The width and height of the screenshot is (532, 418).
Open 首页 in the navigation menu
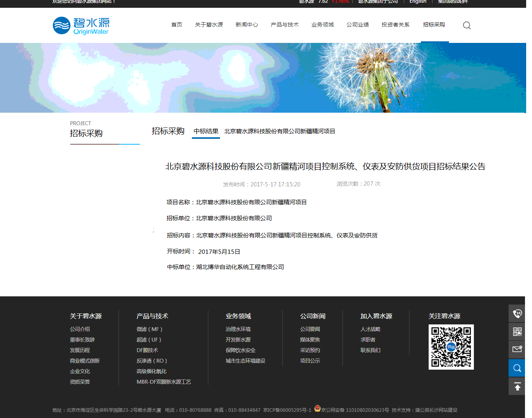(x=177, y=25)
